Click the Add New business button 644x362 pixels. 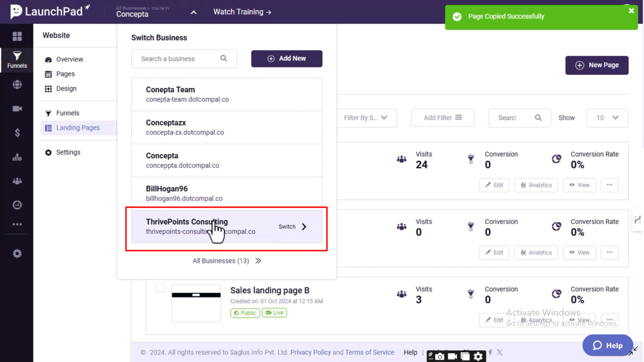pos(287,59)
